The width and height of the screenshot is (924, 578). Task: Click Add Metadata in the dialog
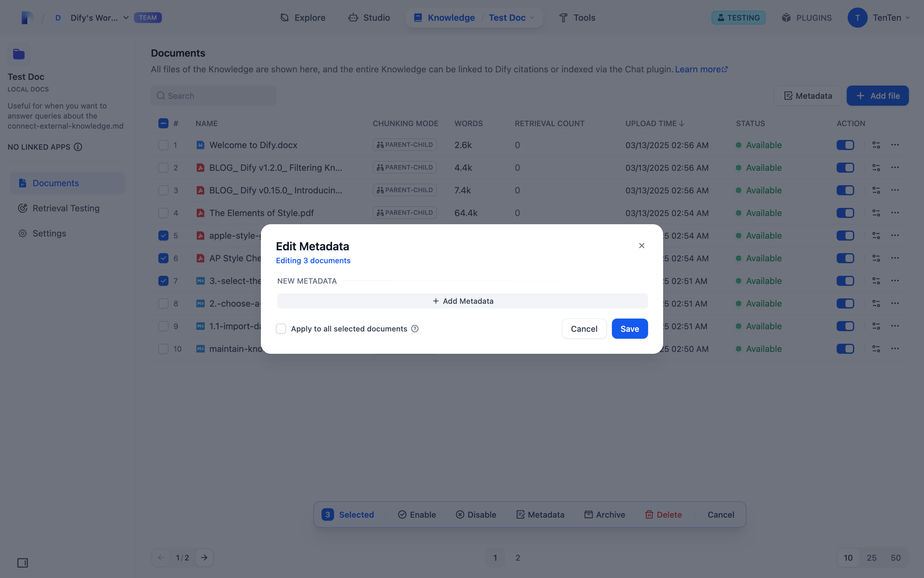pyautogui.click(x=462, y=301)
